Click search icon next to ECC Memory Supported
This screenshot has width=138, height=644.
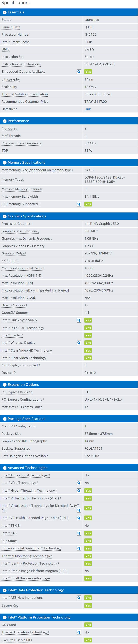[x=79, y=204]
